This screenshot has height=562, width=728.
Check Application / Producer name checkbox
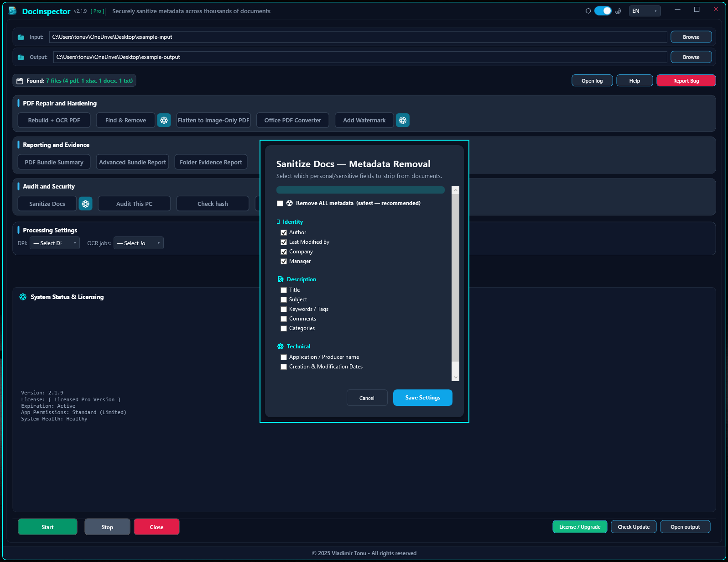click(x=284, y=357)
